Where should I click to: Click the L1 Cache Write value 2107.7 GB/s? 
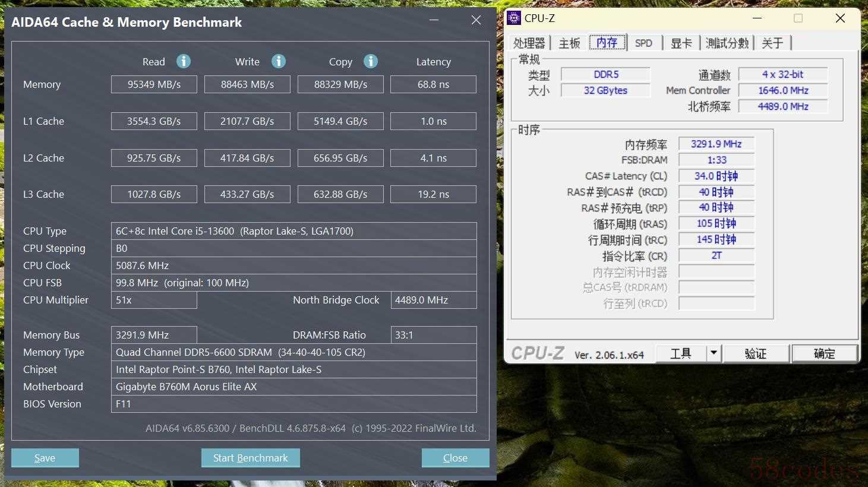tap(247, 121)
